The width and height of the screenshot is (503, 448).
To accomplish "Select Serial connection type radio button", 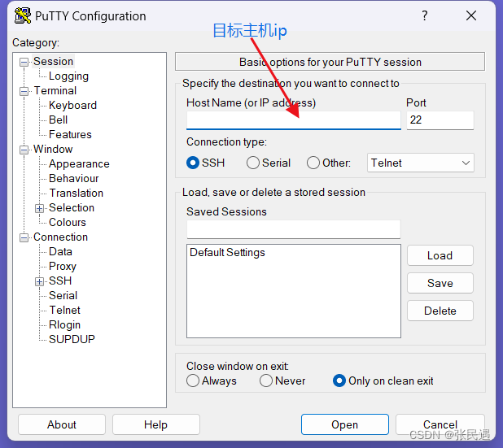I will tap(253, 163).
